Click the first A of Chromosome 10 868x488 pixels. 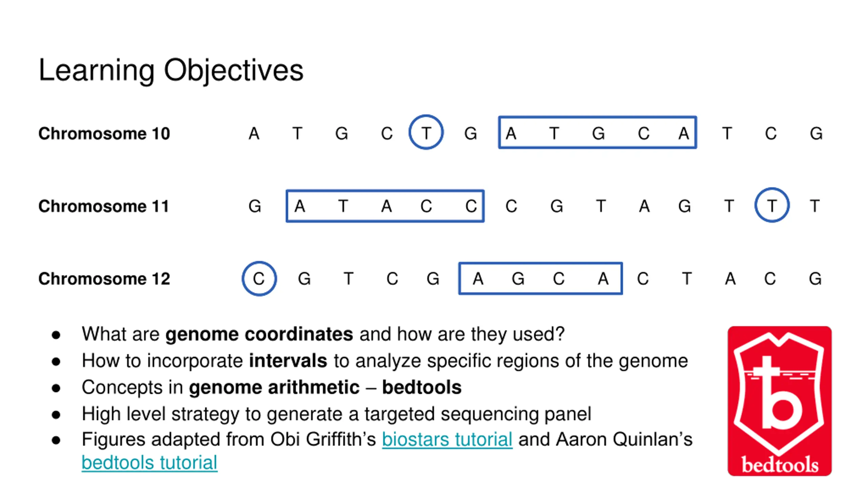(x=254, y=134)
